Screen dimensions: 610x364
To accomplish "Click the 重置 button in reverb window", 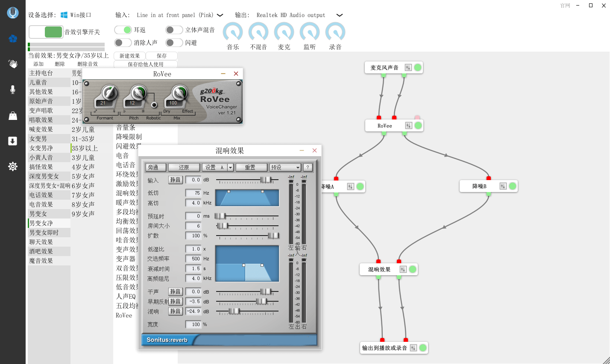I will pos(251,167).
